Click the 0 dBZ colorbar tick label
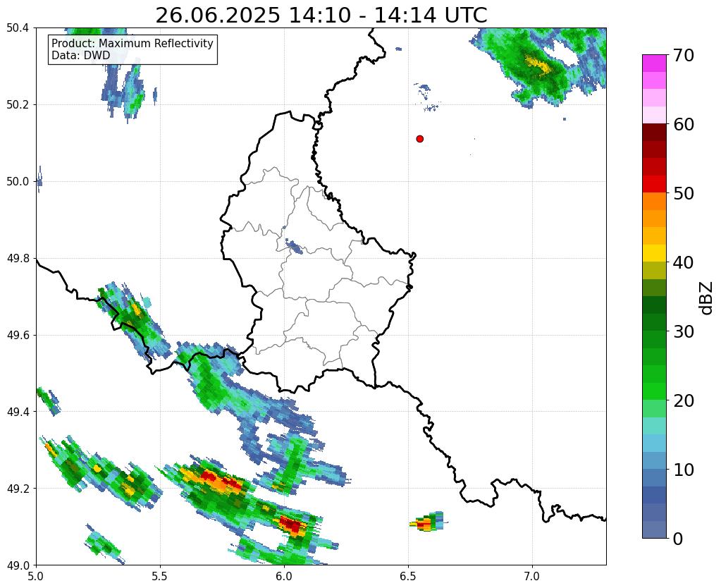721x588 pixels. [678, 539]
